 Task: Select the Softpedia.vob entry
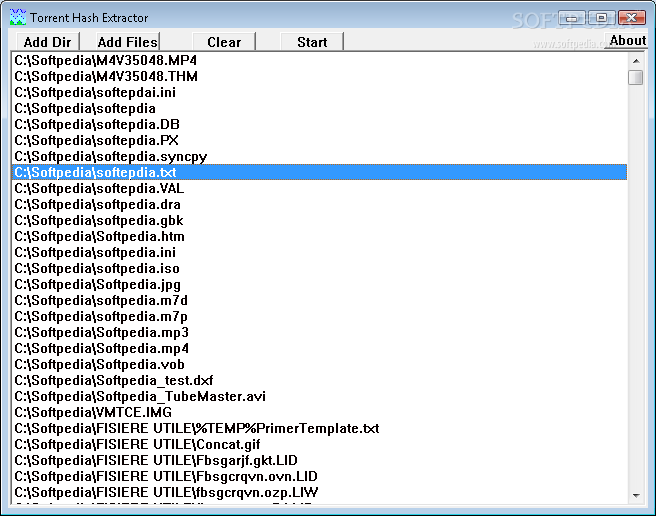tap(319, 364)
